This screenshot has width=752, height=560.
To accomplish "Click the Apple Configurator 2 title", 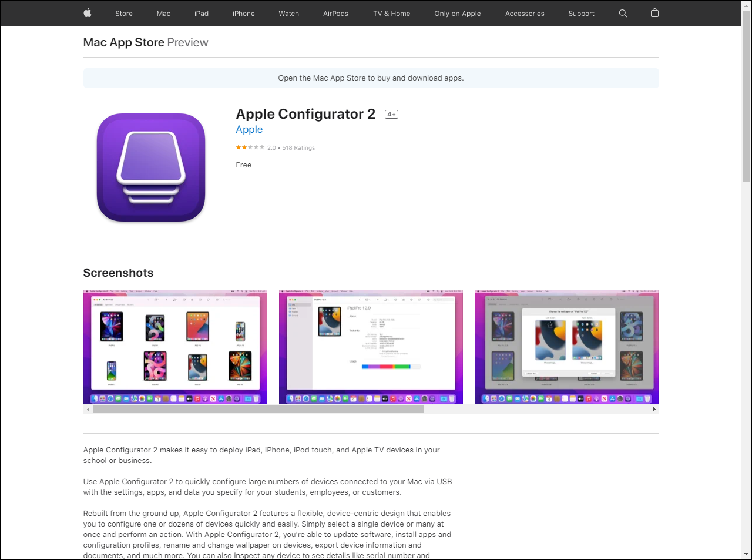I will coord(305,114).
